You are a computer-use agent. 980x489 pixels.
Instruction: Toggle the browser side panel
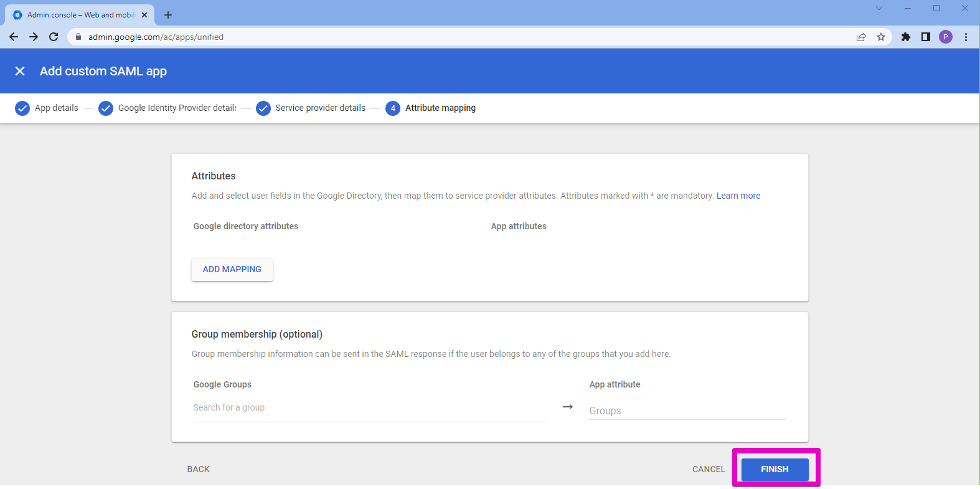(926, 37)
